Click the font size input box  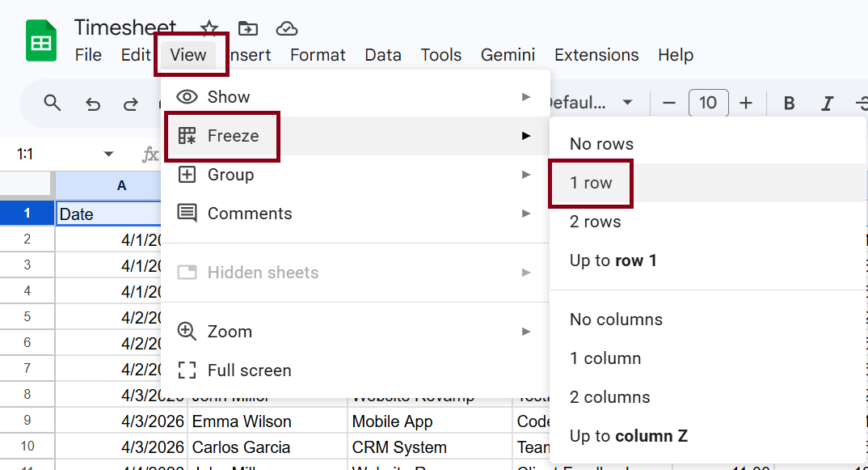[x=708, y=103]
